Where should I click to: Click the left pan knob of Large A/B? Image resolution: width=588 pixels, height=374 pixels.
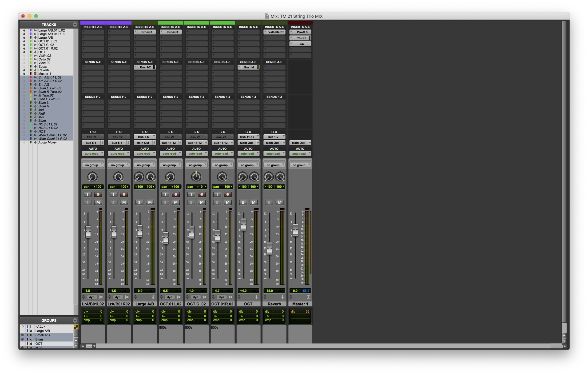point(139,177)
